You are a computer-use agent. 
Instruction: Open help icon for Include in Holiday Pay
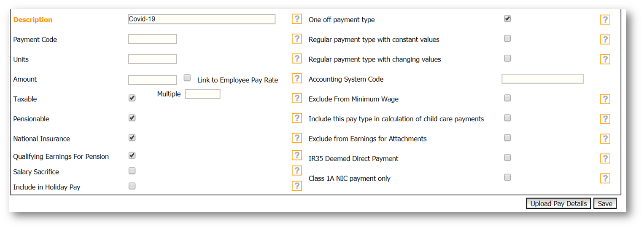click(x=297, y=186)
